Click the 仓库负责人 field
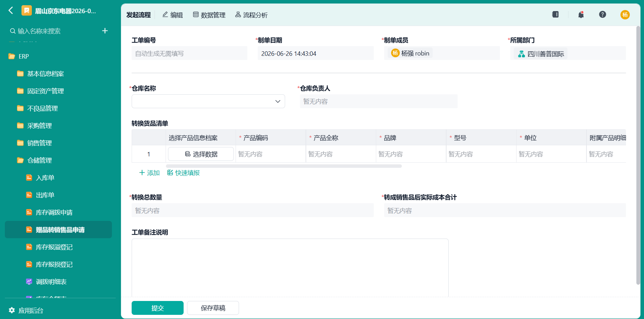The width and height of the screenshot is (644, 319). pos(379,101)
